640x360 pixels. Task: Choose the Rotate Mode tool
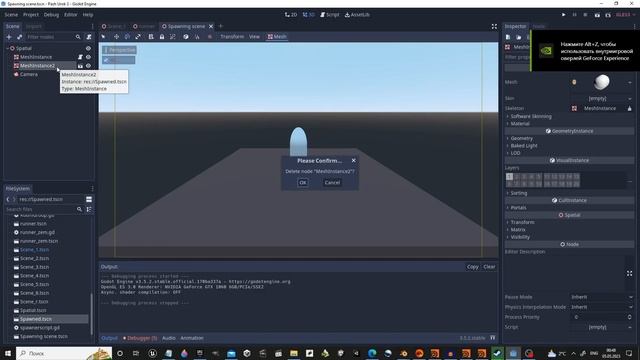(127, 37)
